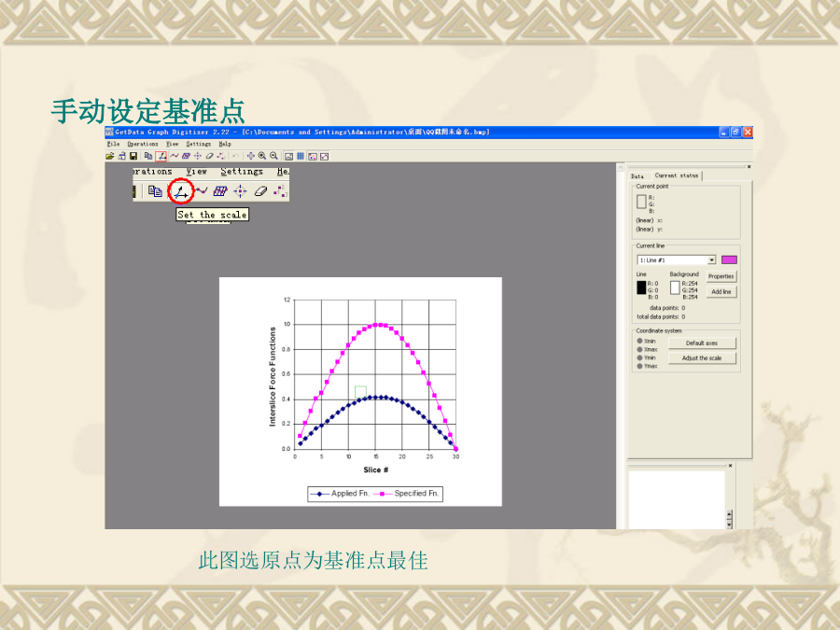Image resolution: width=840 pixels, height=630 pixels.
Task: Select the Set the scale tool in main toolbar
Action: tap(161, 156)
